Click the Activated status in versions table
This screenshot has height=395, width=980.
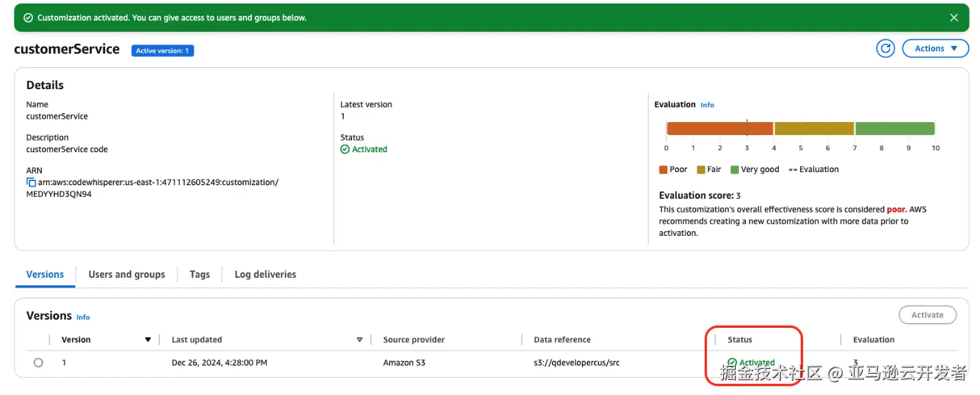pyautogui.click(x=751, y=363)
